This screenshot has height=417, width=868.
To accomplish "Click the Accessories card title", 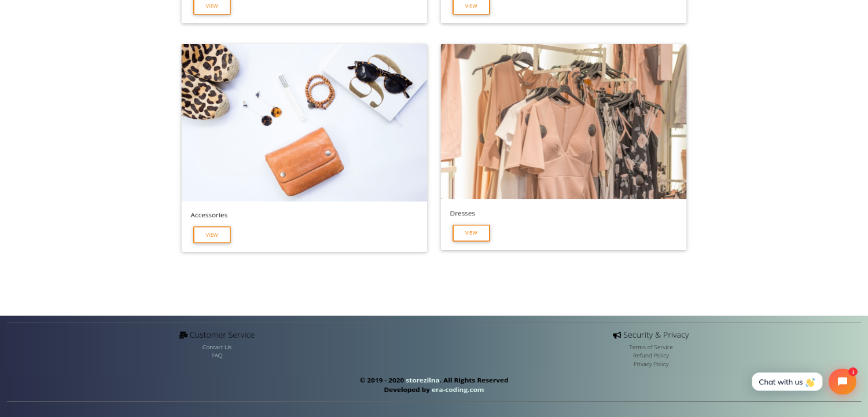I will [x=209, y=215].
